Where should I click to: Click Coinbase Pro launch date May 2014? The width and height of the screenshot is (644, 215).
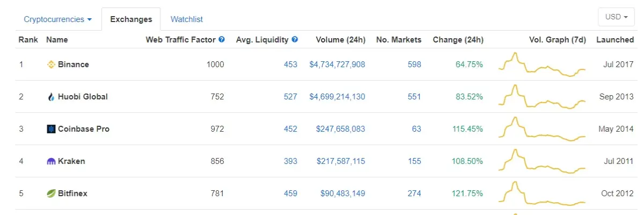click(616, 129)
